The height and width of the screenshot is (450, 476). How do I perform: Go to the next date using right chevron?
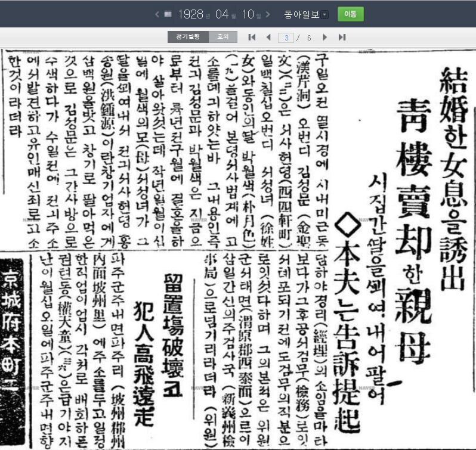pyautogui.click(x=268, y=14)
